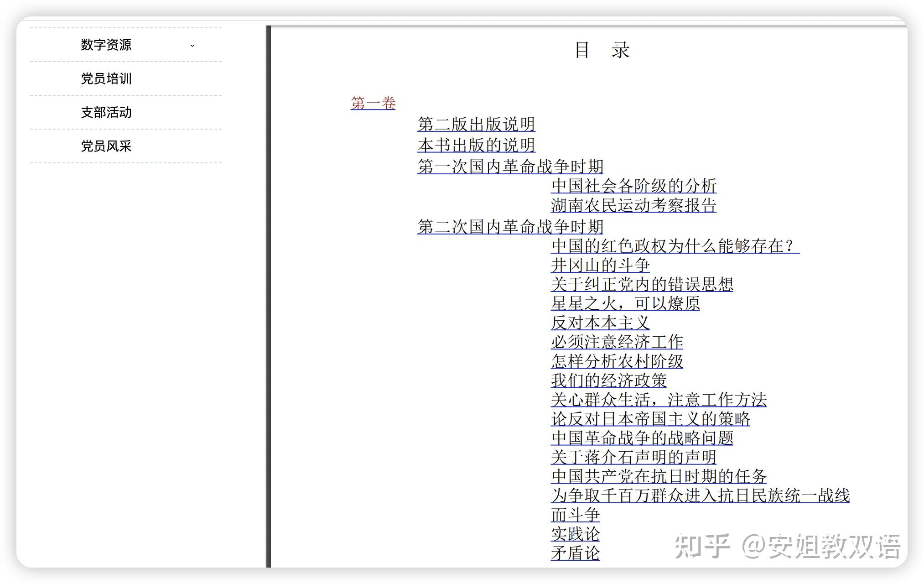Screen dimensions: 924x584
Task: Open the 党员培训 menu item
Action: 106,78
